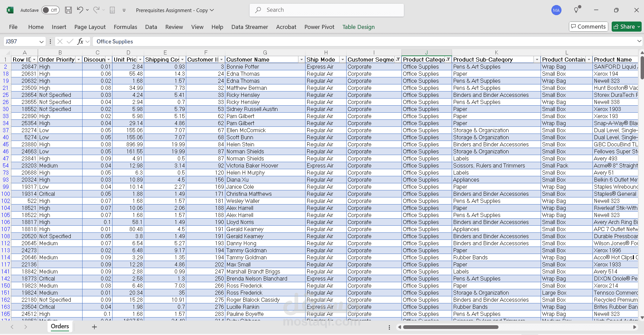The image size is (644, 335).
Task: Open the Customer ID filter dropdown
Action: pyautogui.click(x=221, y=60)
